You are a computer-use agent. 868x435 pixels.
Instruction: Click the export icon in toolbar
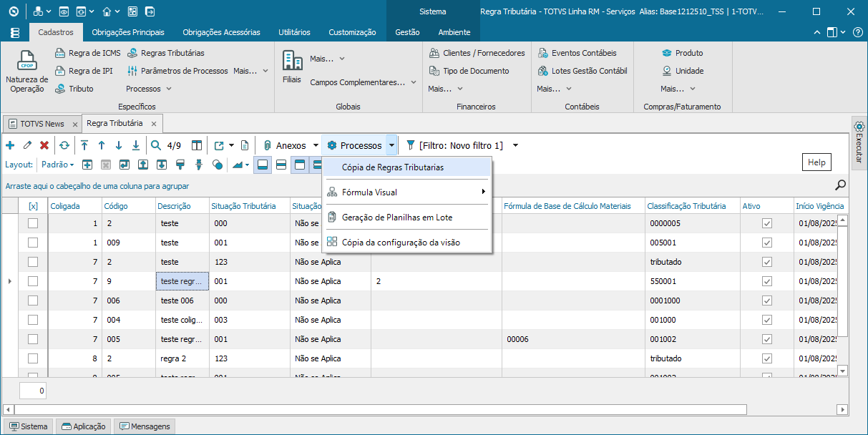(x=219, y=145)
